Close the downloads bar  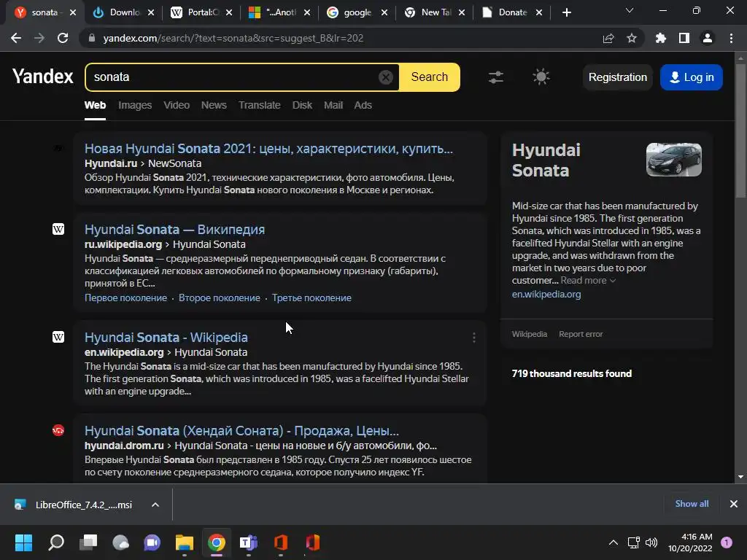[734, 504]
